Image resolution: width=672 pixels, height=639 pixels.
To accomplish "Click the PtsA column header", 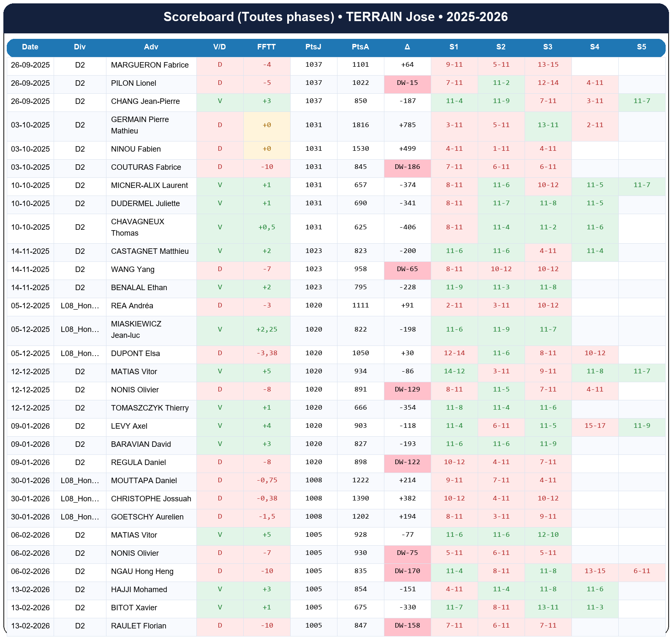I will [x=360, y=47].
